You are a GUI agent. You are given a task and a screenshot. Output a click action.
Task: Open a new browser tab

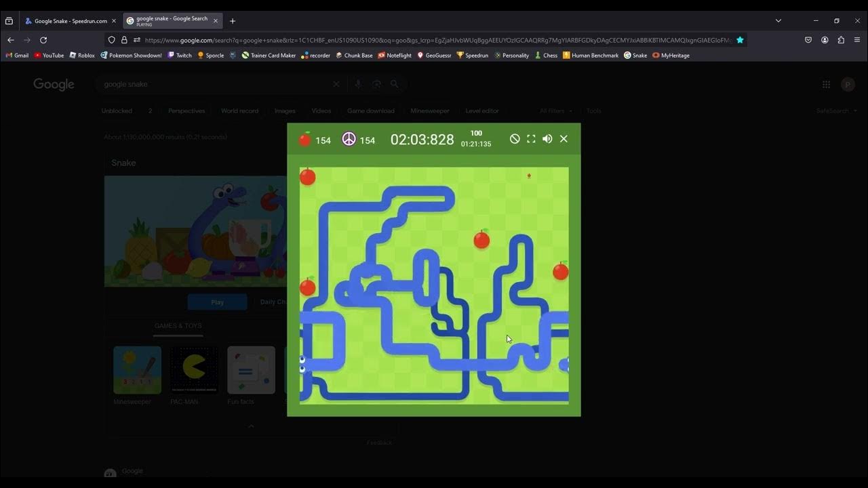(x=233, y=21)
